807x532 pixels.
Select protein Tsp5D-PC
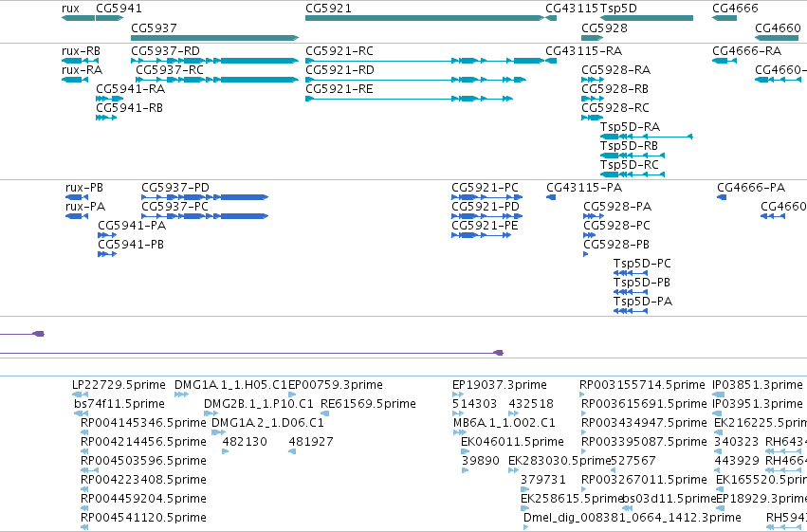point(631,274)
